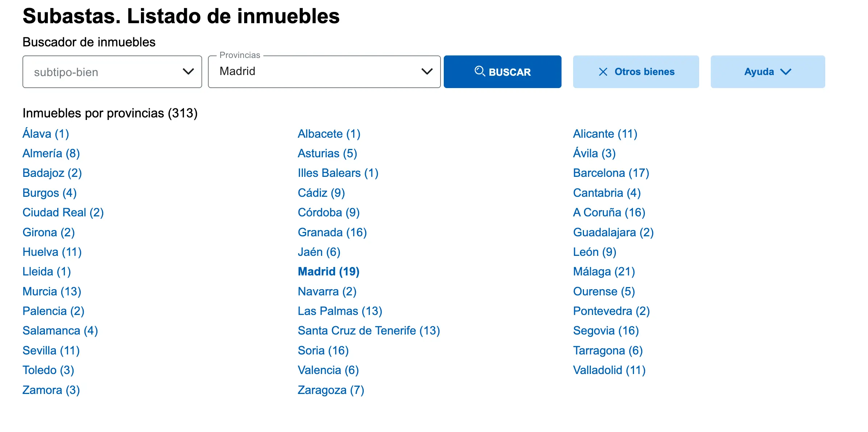Screen dimensions: 868x432
Task: Open the subtipo-bien dropdown
Action: pyautogui.click(x=112, y=72)
